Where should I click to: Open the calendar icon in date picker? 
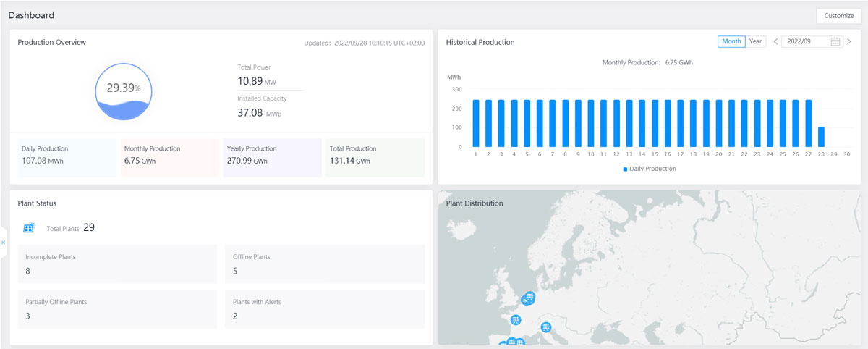(x=835, y=42)
